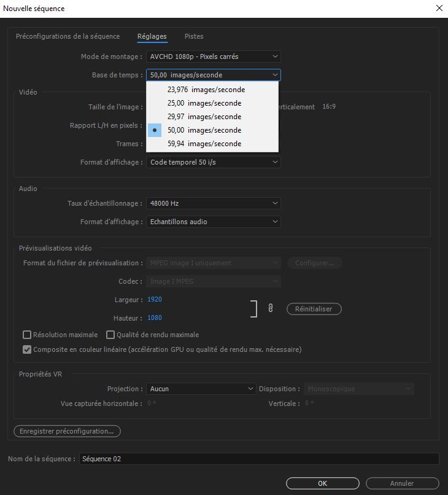448x495 pixels.
Task: Switch to the Pistes tab
Action: (194, 36)
